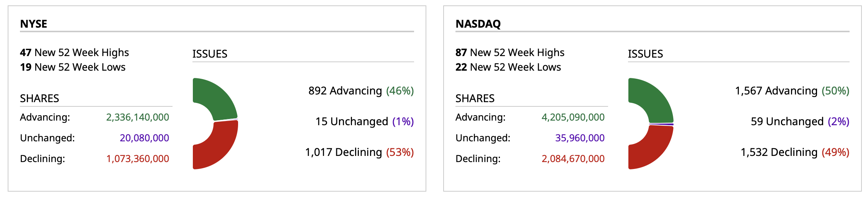Select NASDAQ 87 New 52 Week Highs
868x202 pixels.
tap(510, 52)
